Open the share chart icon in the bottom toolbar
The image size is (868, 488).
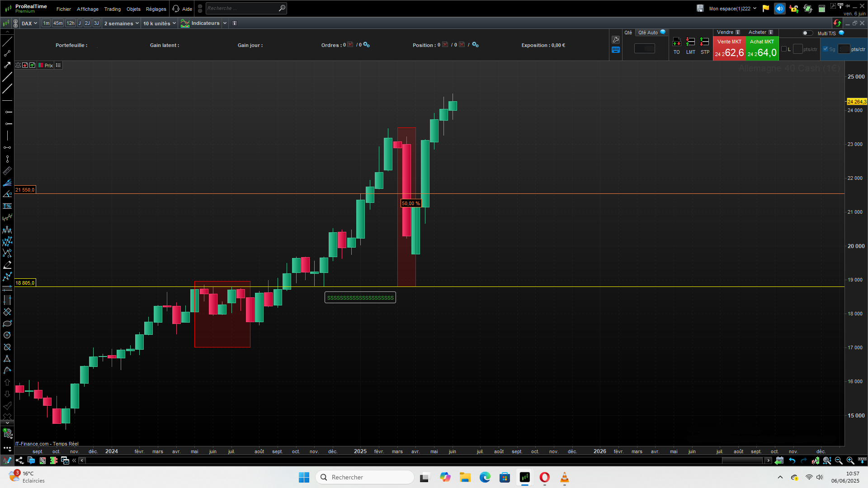click(19, 460)
